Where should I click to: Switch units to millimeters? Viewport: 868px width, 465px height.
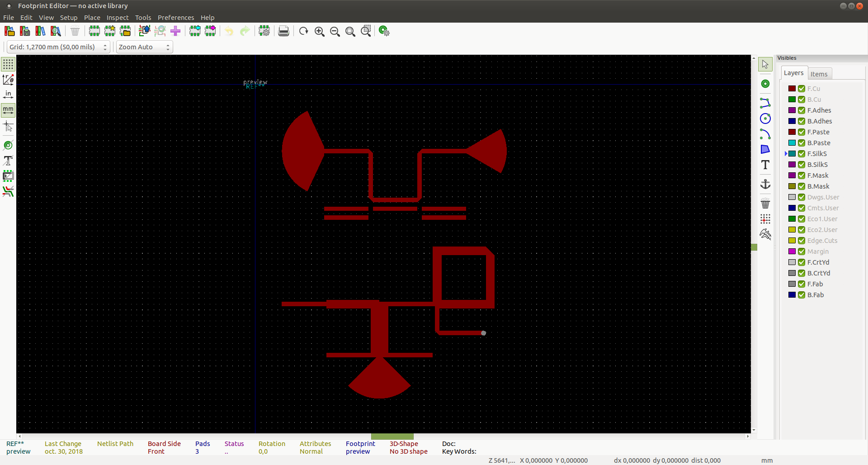[x=8, y=110]
